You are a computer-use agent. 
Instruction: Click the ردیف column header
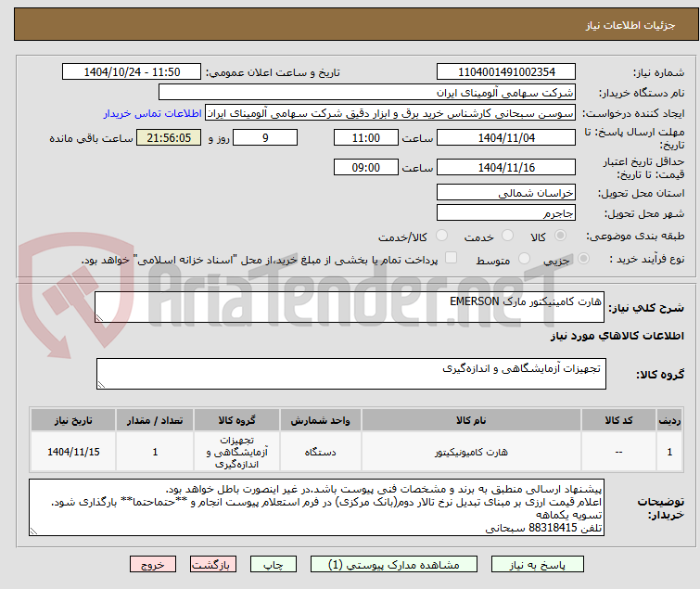click(669, 420)
